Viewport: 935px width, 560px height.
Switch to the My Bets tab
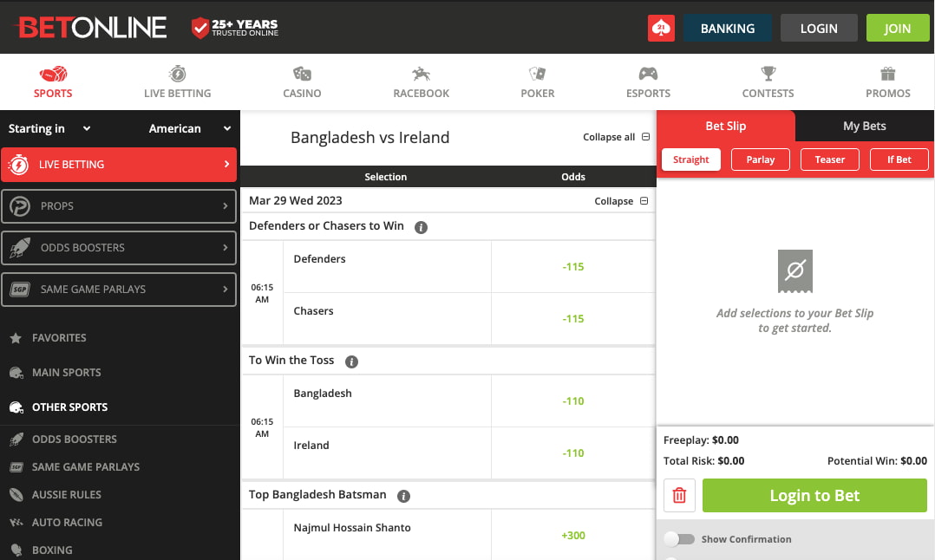pos(865,126)
